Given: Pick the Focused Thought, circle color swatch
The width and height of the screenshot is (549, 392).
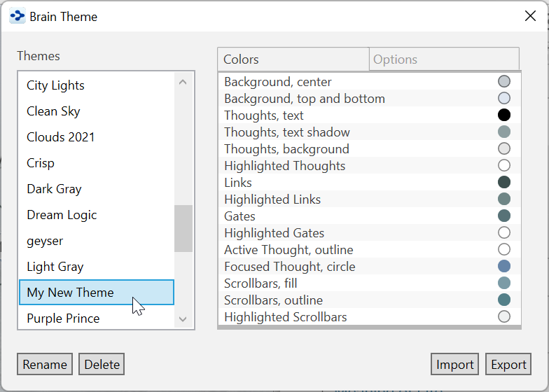Looking at the screenshot, I should [503, 267].
